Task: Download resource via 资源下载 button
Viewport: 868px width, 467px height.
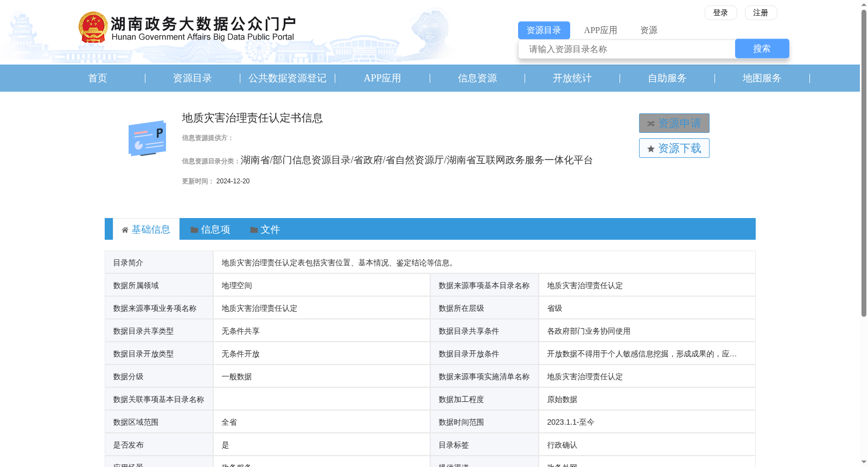Action: (x=674, y=148)
